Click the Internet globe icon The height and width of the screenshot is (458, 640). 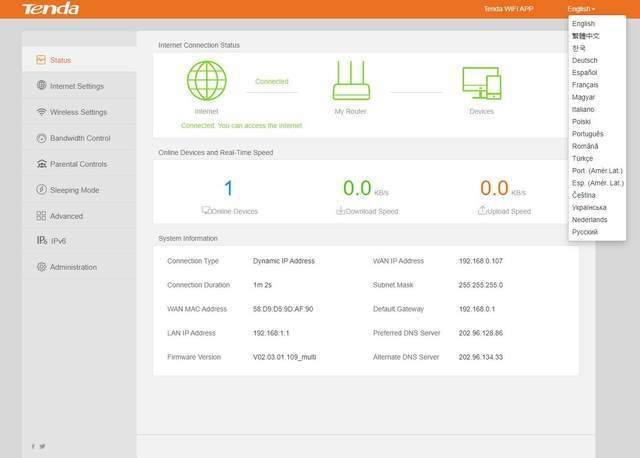pos(206,80)
